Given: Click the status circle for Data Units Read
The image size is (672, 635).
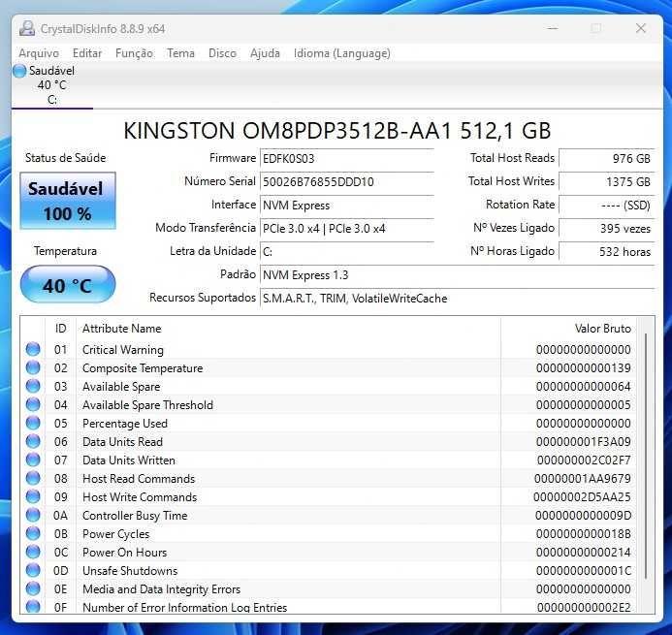Looking at the screenshot, I should click(x=33, y=441).
